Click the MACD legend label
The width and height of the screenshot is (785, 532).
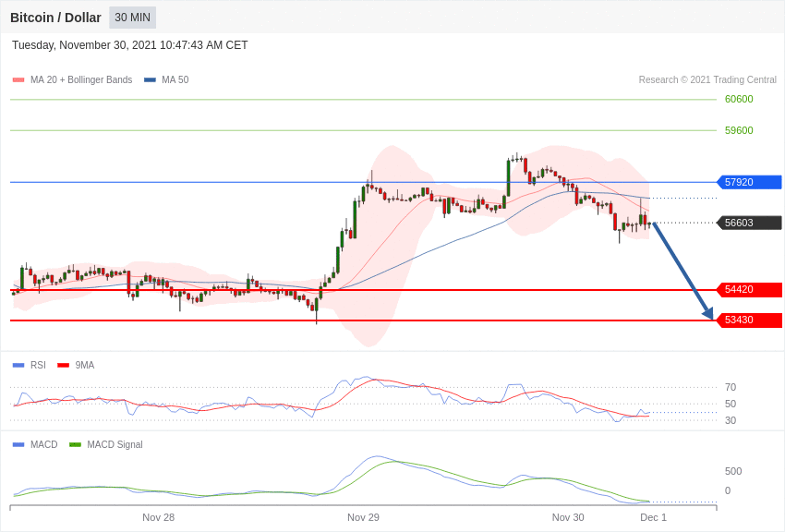[44, 444]
